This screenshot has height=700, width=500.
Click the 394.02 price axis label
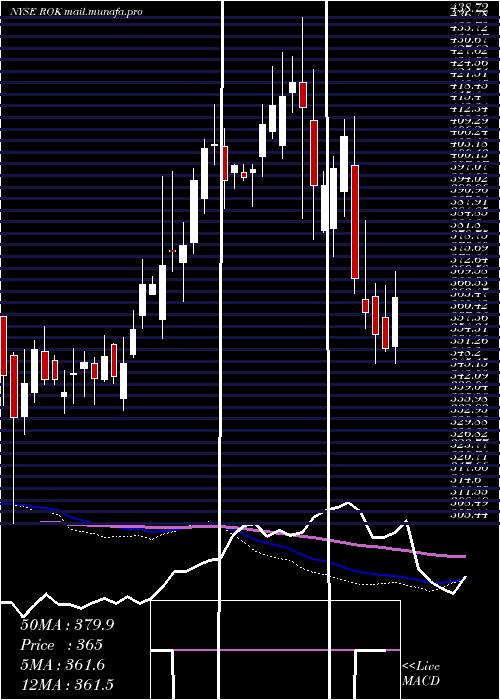pos(469,177)
